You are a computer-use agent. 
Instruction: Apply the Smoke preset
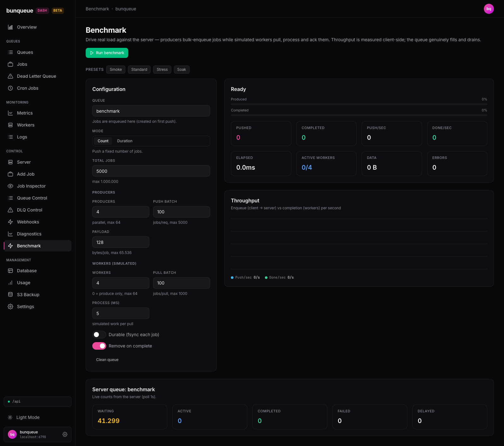click(x=116, y=70)
